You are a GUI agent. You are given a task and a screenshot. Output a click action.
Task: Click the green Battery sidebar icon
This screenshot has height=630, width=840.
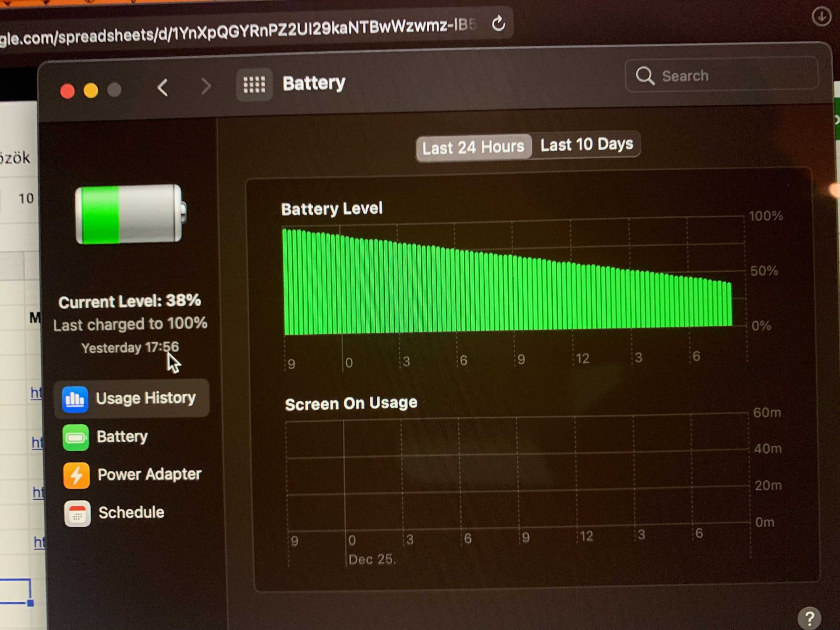click(x=76, y=438)
